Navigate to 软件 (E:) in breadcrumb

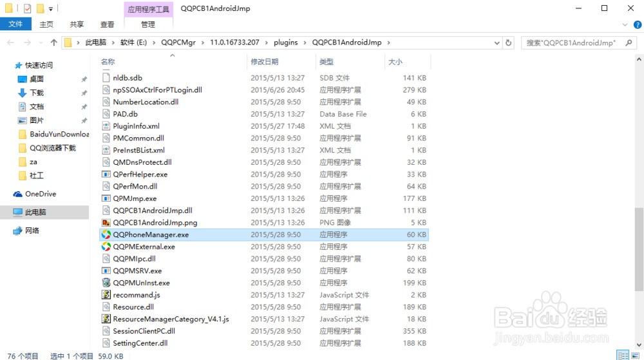point(133,43)
